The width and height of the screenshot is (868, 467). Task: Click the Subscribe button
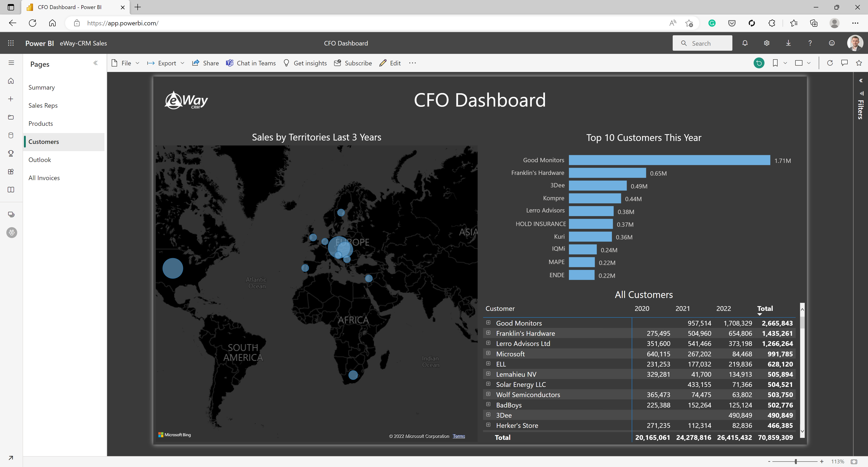[353, 63]
